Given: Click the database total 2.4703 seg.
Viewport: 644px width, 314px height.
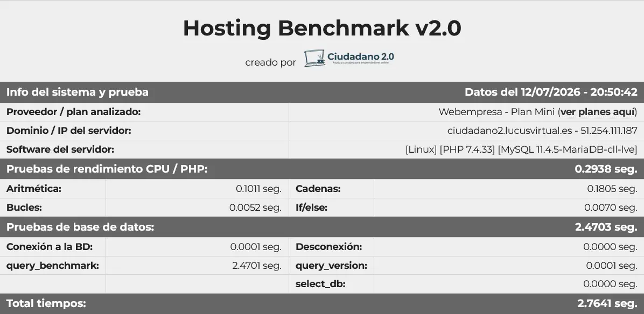Looking at the screenshot, I should [x=606, y=227].
